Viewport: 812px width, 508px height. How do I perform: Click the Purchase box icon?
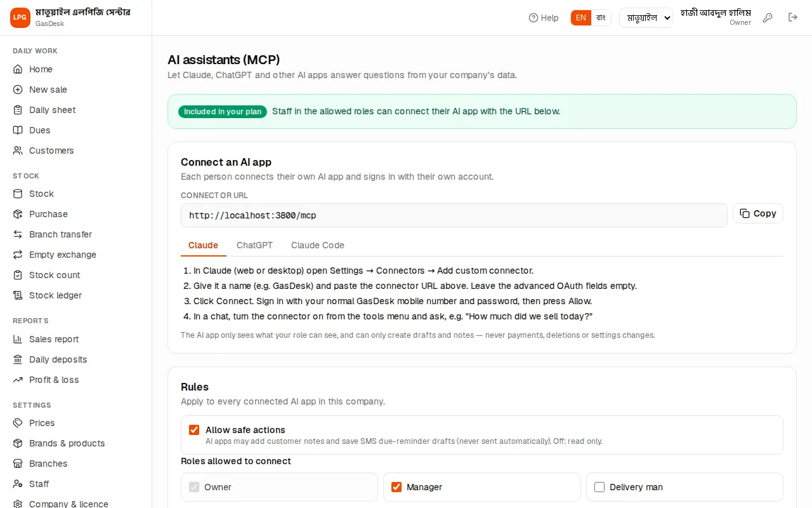(18, 214)
